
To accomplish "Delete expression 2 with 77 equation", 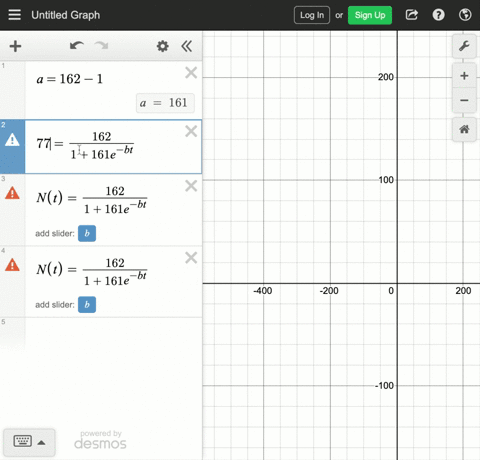I will point(191,131).
